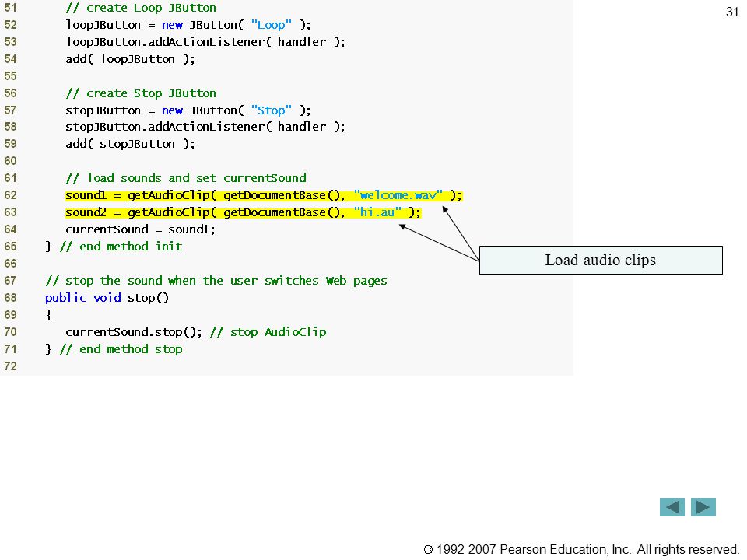Image resolution: width=747 pixels, height=560 pixels.
Task: Advance with the next slide arrow button
Action: (x=703, y=507)
